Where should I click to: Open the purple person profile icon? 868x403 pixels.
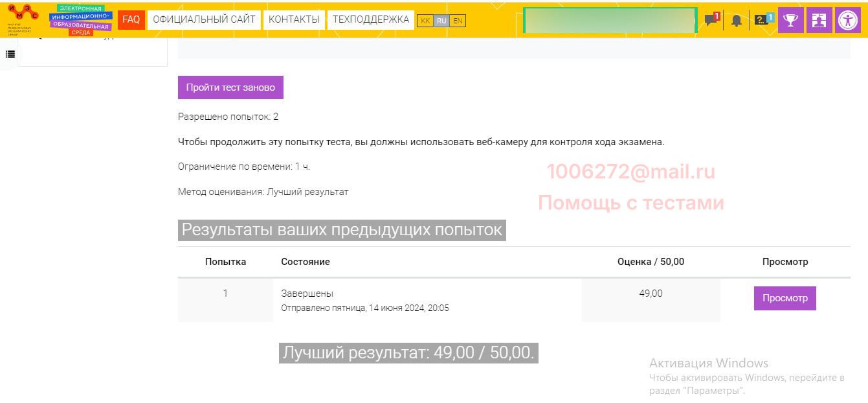[x=819, y=20]
